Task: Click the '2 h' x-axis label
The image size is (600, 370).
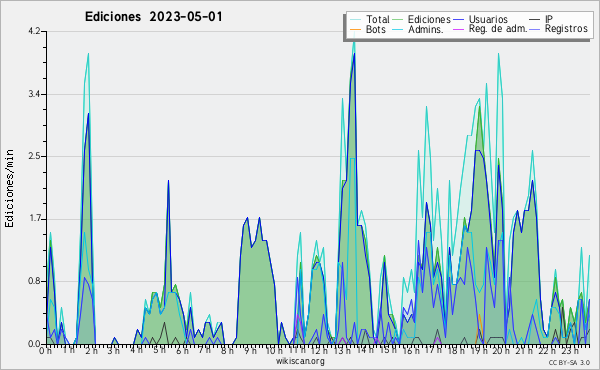Action: (x=91, y=350)
